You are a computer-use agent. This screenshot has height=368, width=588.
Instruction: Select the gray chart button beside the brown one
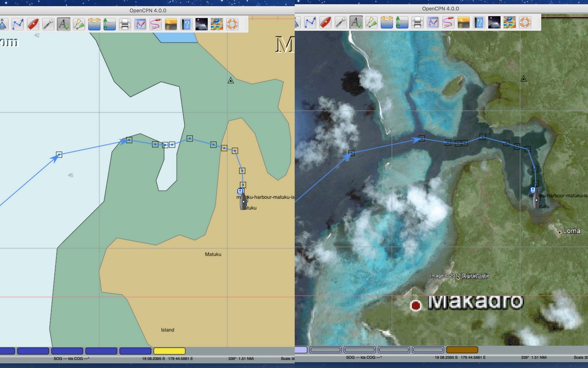(x=428, y=350)
